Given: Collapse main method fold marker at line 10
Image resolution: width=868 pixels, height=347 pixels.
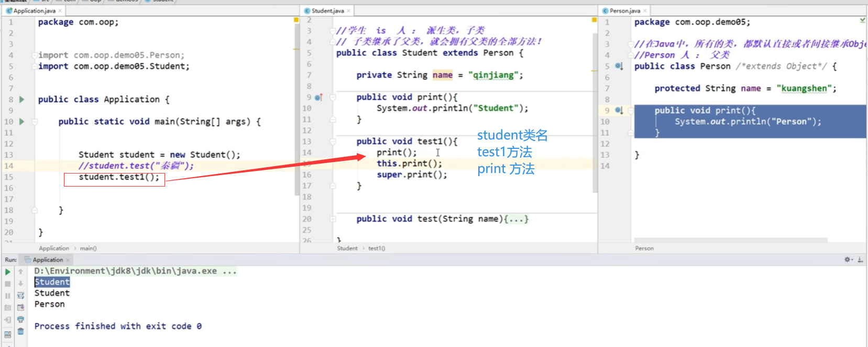Looking at the screenshot, I should [35, 122].
